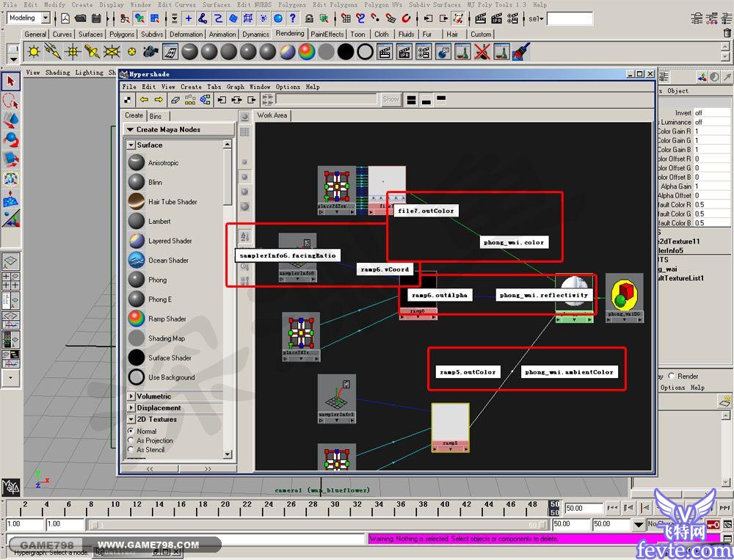The width and height of the screenshot is (734, 560).
Task: Click the yellow left arrow in Hypershade
Action: coord(144,100)
